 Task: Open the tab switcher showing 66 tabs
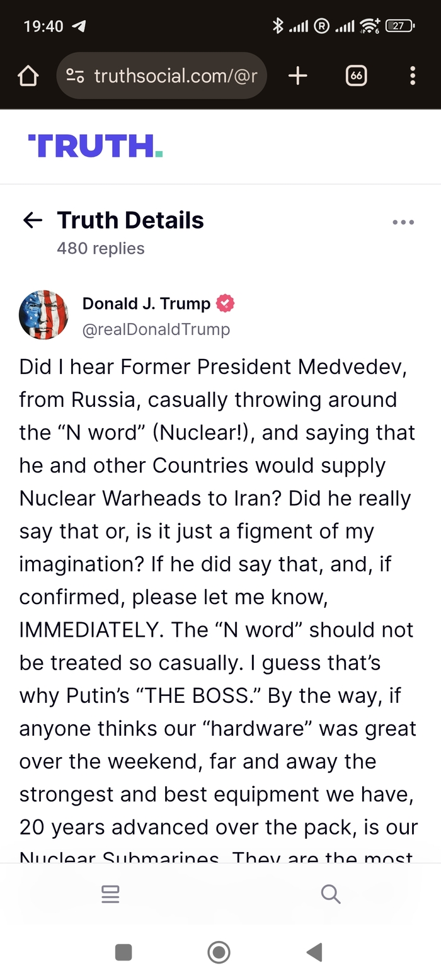tap(356, 76)
